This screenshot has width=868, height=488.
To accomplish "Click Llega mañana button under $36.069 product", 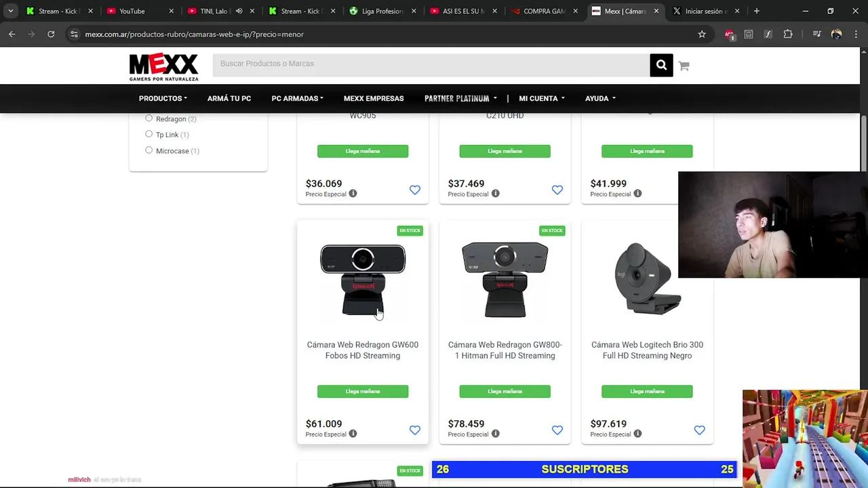I will tap(363, 151).
